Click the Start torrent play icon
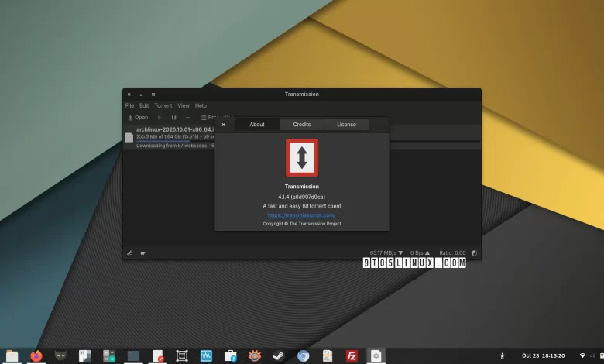Screen dimensions: 604x364 pyautogui.click(x=160, y=118)
